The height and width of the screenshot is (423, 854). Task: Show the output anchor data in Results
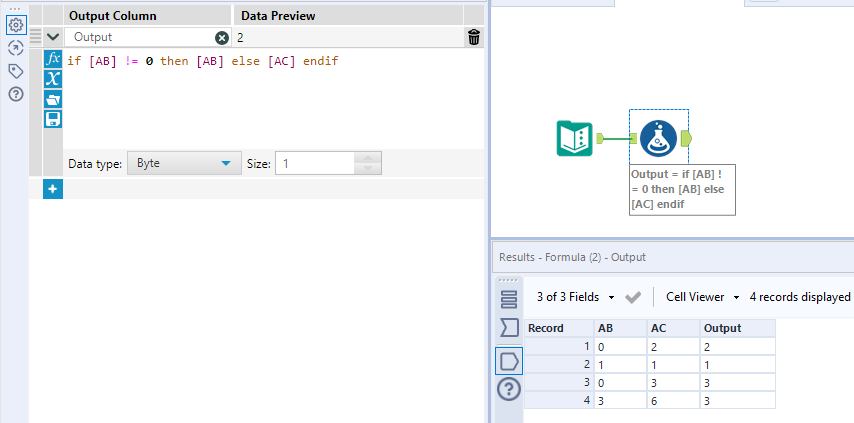click(x=509, y=360)
